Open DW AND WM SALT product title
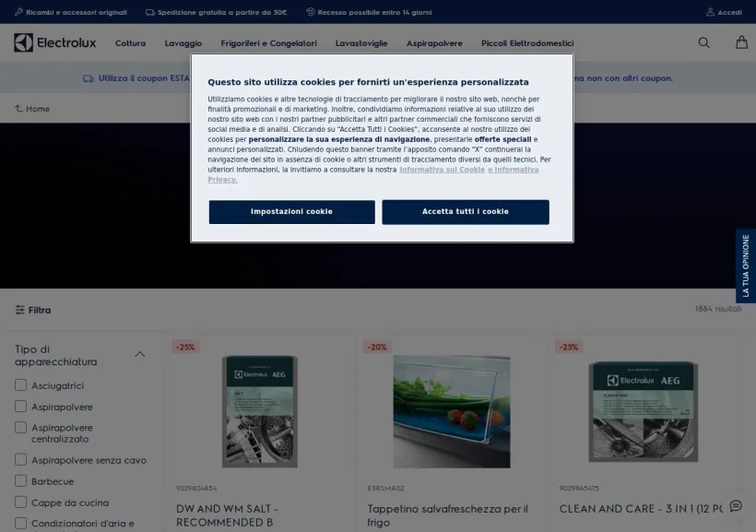 pyautogui.click(x=227, y=515)
